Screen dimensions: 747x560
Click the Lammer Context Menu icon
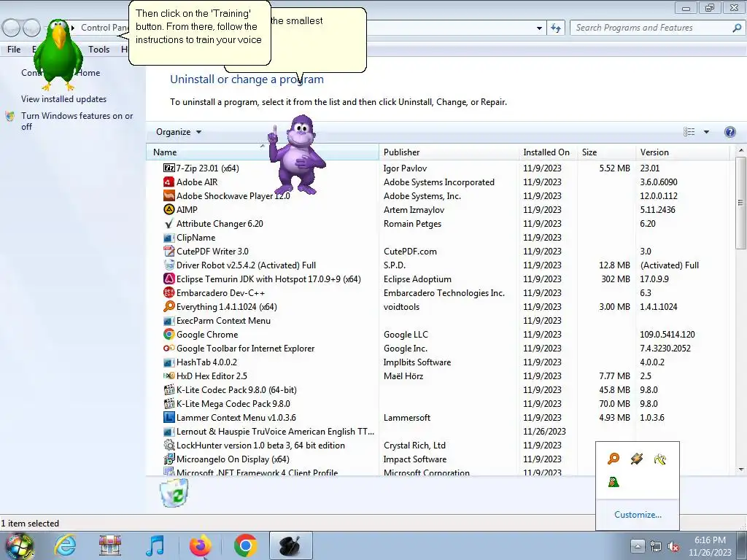(x=169, y=417)
